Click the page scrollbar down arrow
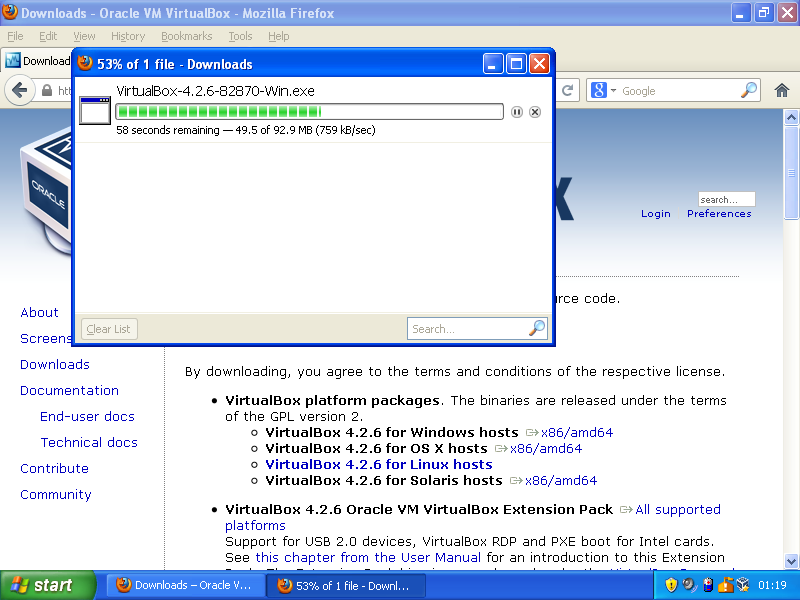This screenshot has width=800, height=600. coord(791,561)
